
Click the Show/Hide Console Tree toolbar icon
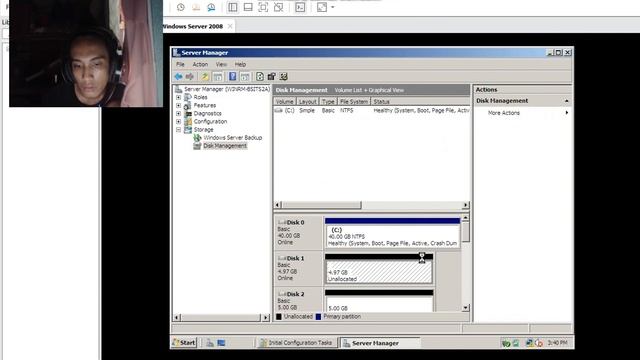[x=218, y=77]
